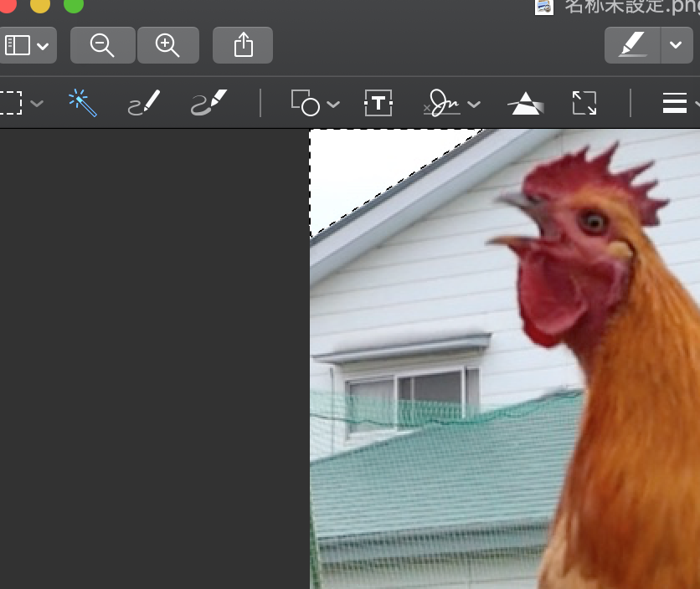Click the green full screen window button
The image size is (700, 589).
pos(74,4)
